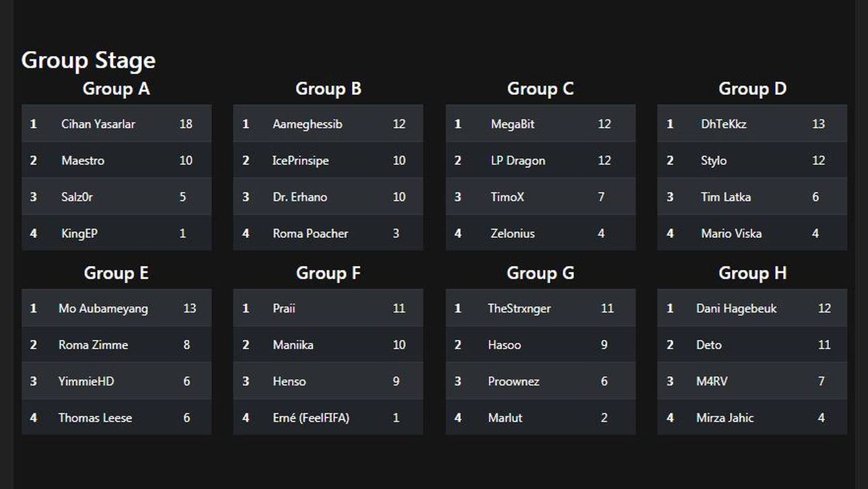Click the Group A heading
The image size is (868, 489).
click(116, 89)
